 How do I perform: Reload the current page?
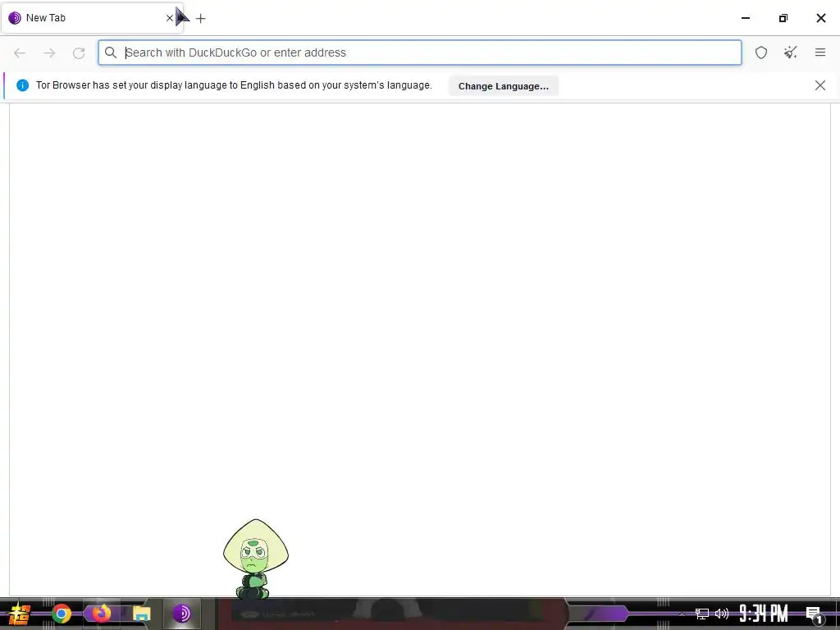pyautogui.click(x=79, y=52)
